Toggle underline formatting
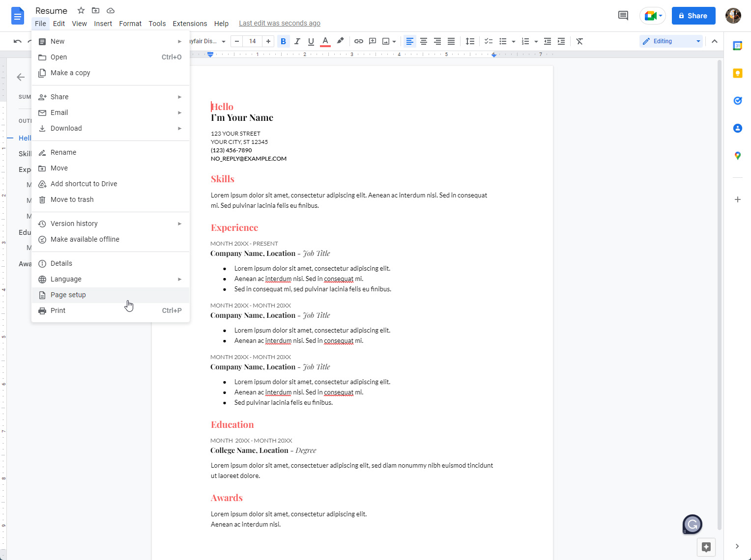Viewport: 751px width, 560px height. [x=311, y=41]
